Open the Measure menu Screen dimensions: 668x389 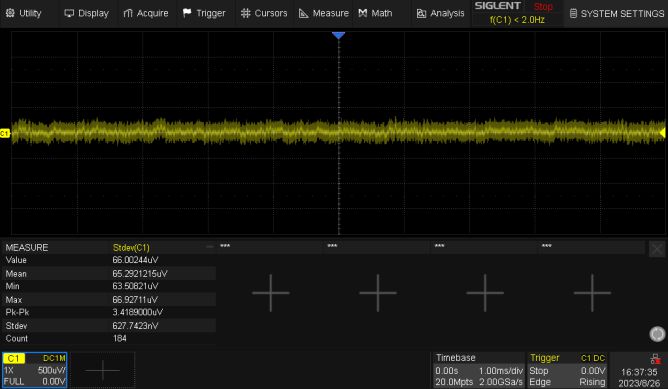pos(324,13)
